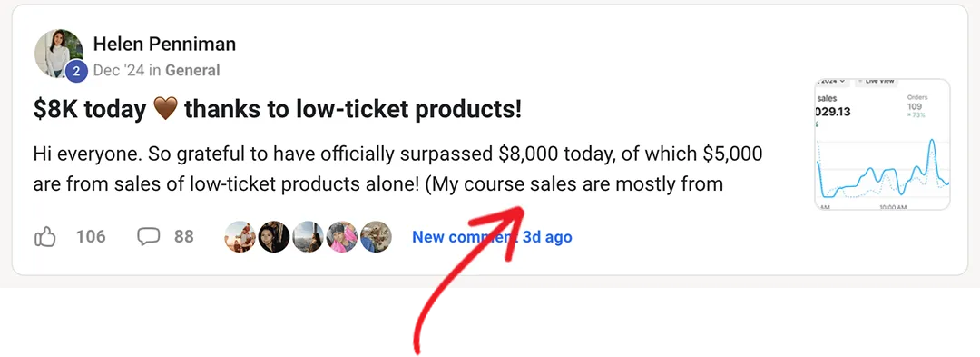The image size is (980, 357).
Task: Open Helen Penniman's profile photo
Action: 59,54
